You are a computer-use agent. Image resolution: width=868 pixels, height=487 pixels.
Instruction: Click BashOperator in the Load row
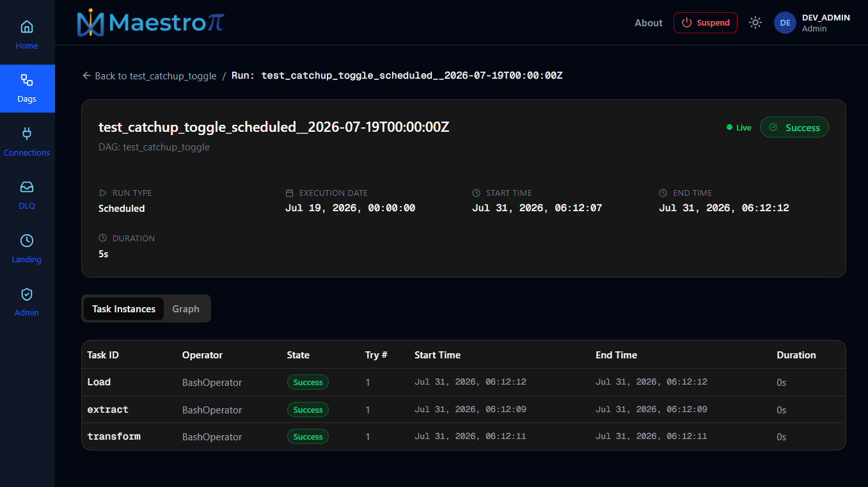tap(212, 383)
